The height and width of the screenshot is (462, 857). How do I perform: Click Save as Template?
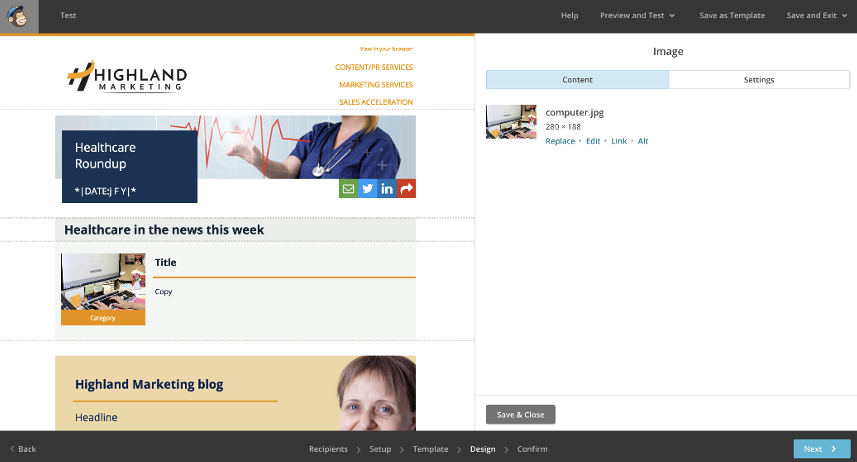pos(732,16)
